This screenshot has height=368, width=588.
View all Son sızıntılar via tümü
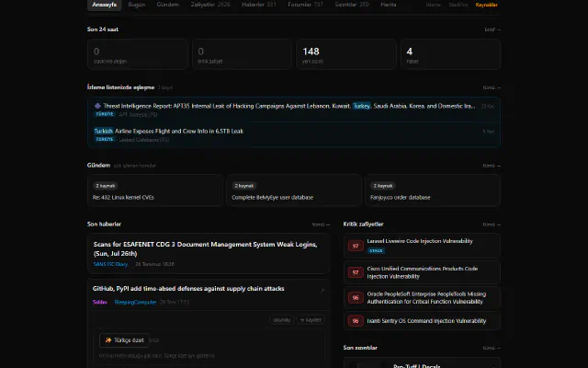point(492,348)
